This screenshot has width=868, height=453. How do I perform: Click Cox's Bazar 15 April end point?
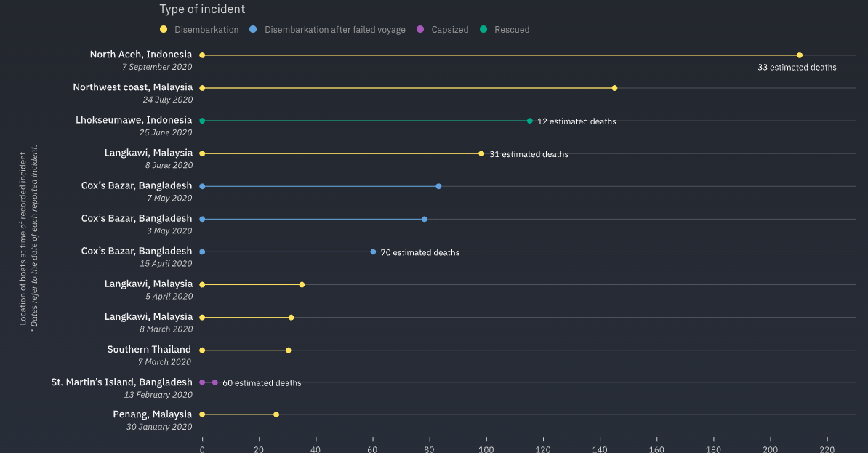point(373,252)
